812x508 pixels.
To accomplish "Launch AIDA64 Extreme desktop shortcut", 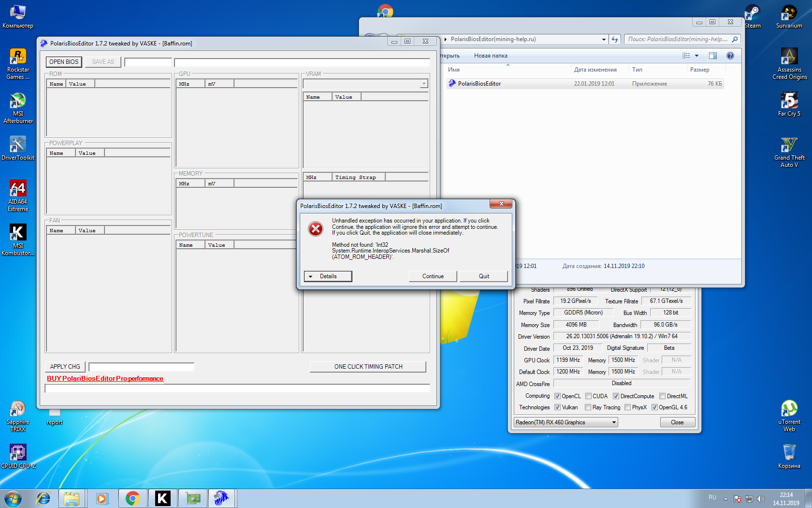I will click(18, 196).
